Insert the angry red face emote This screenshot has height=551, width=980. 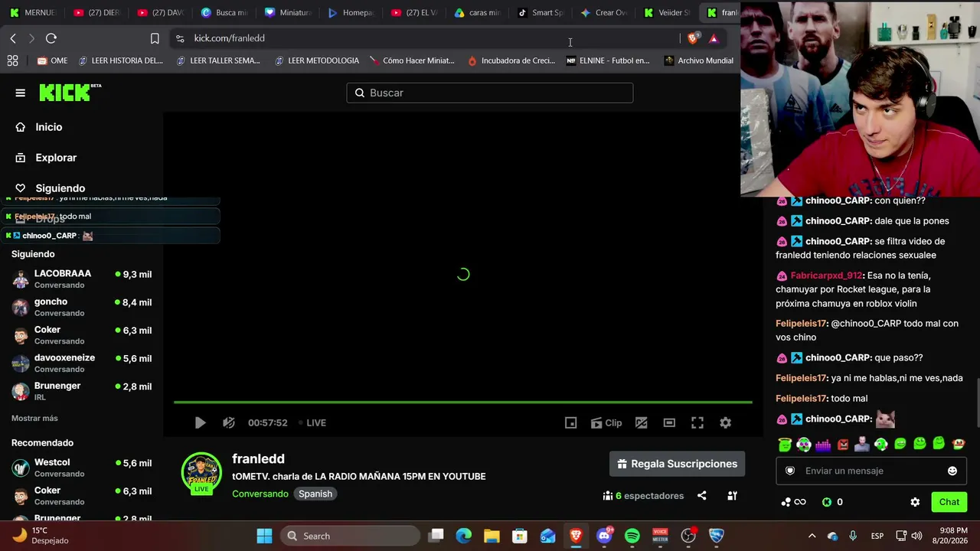842,444
